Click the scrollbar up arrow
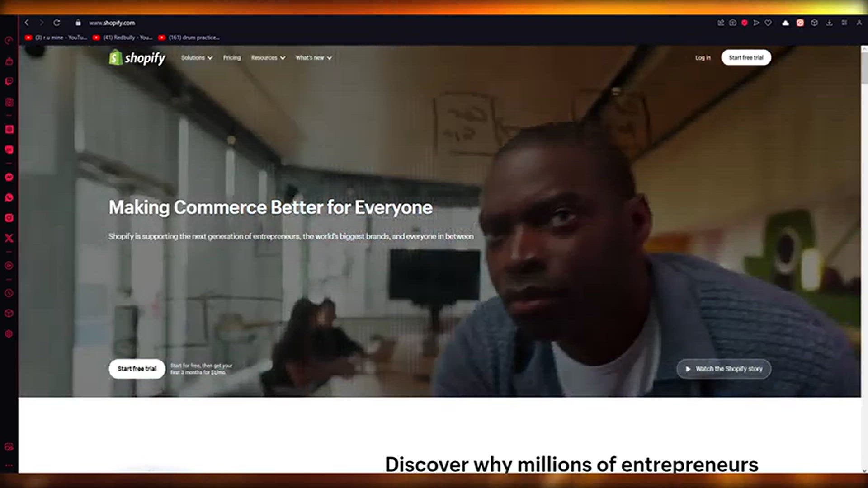Viewport: 868px width, 488px height. (x=864, y=48)
